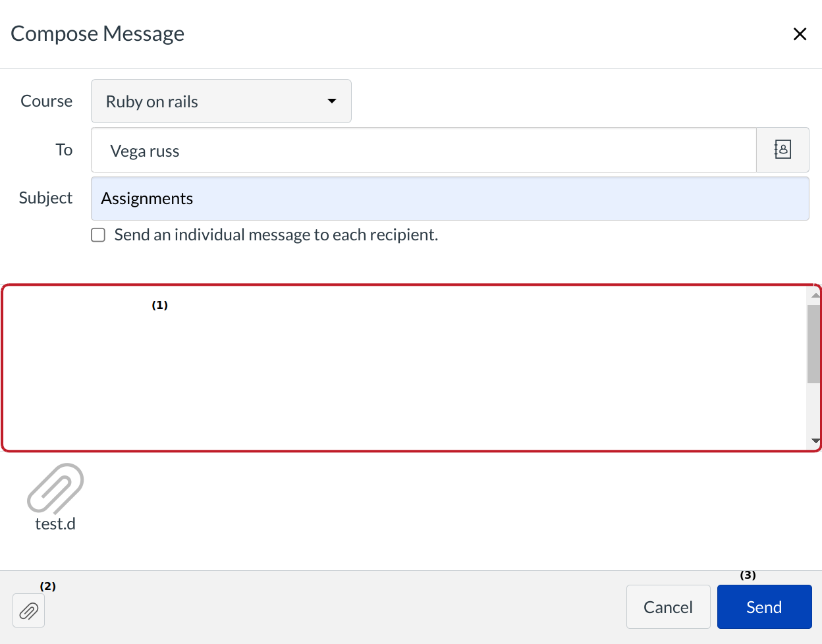Click the paperclip attach file icon
The height and width of the screenshot is (644, 822).
click(x=29, y=611)
